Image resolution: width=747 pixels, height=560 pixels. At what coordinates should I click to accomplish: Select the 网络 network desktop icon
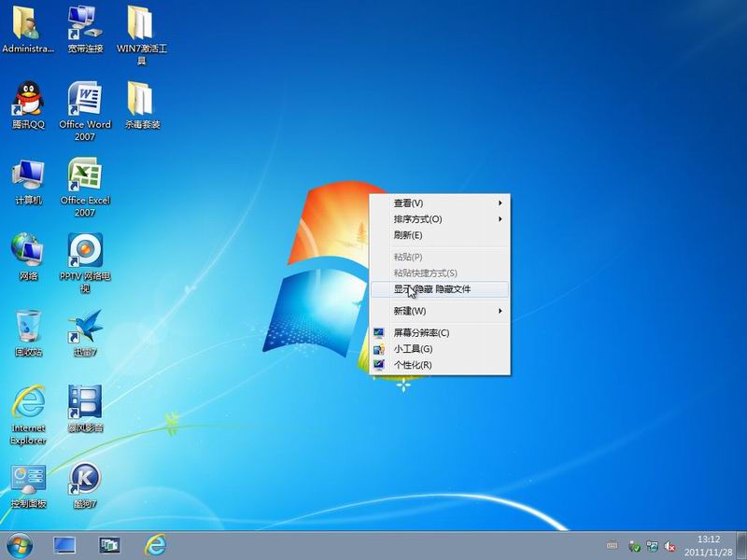(x=28, y=258)
